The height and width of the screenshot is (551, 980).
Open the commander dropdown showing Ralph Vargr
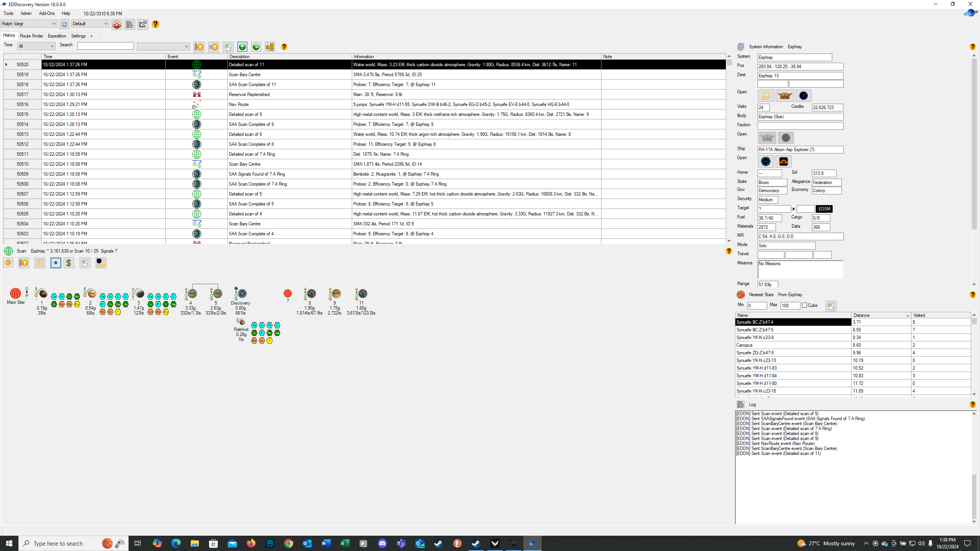(29, 24)
